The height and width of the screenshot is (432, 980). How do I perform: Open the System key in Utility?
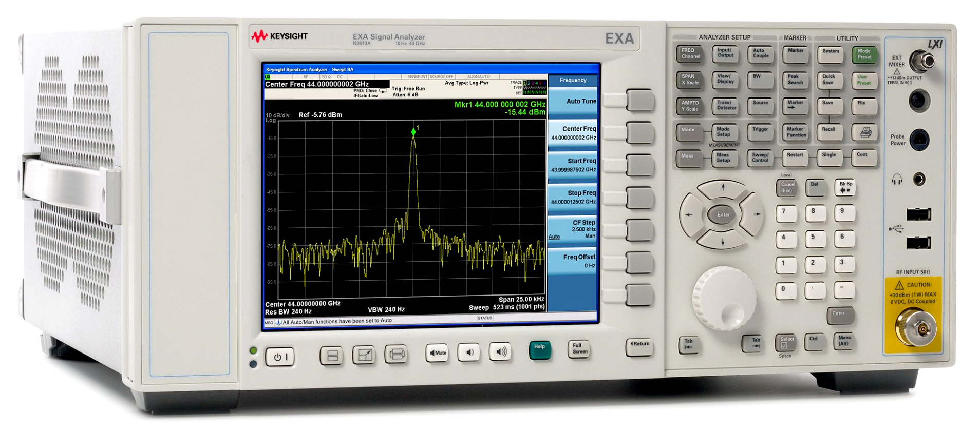click(830, 53)
